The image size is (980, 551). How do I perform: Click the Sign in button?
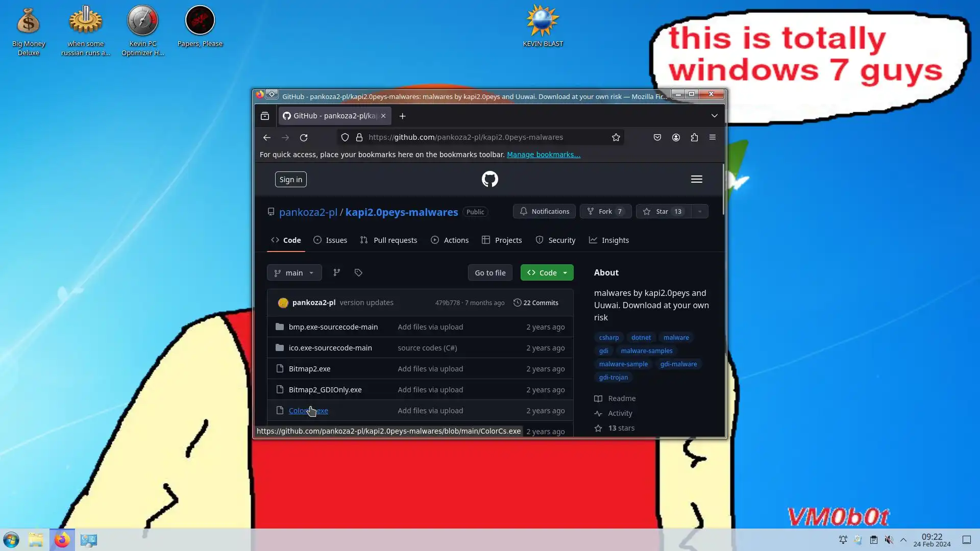(x=290, y=179)
